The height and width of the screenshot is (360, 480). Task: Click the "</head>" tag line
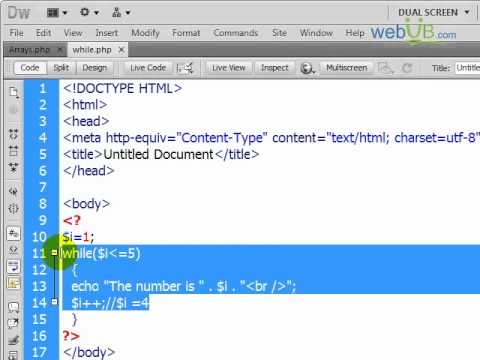(89, 171)
